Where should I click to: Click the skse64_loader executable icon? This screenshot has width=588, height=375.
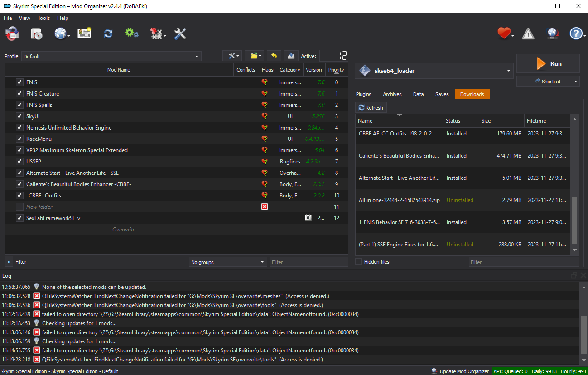(365, 71)
